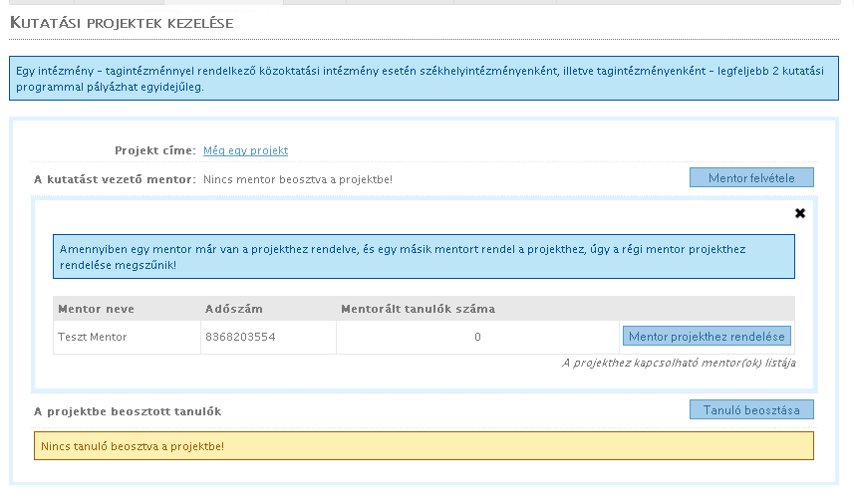
Task: Click the 'Tanuló beosztása' button
Action: 751,409
